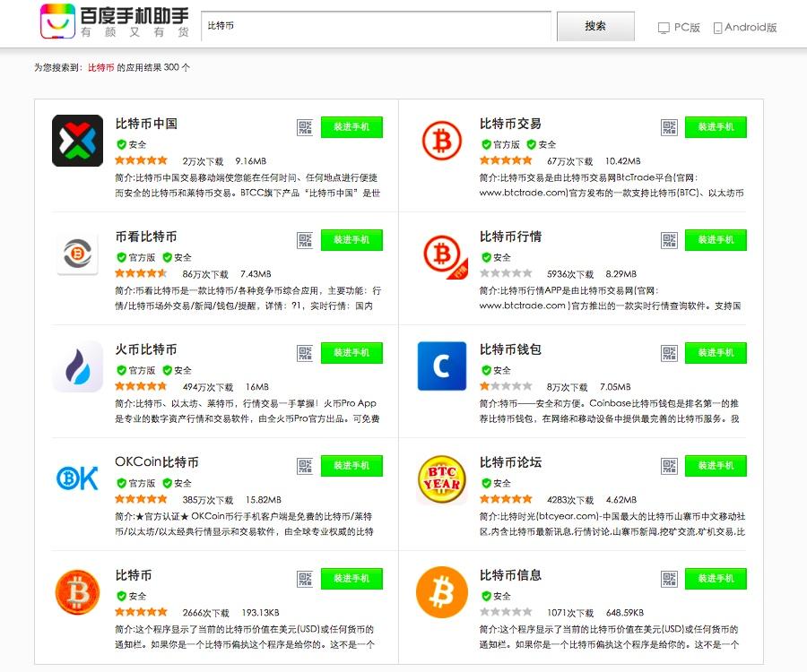Install 比特币钱包 with 装进手机 button
The width and height of the screenshot is (807, 672).
pos(716,353)
